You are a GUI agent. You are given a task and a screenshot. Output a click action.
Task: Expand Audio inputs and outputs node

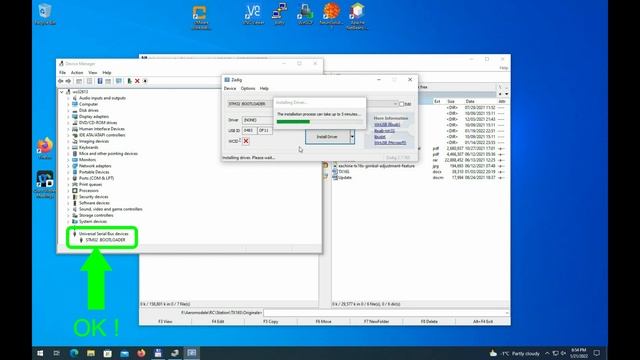(69, 98)
